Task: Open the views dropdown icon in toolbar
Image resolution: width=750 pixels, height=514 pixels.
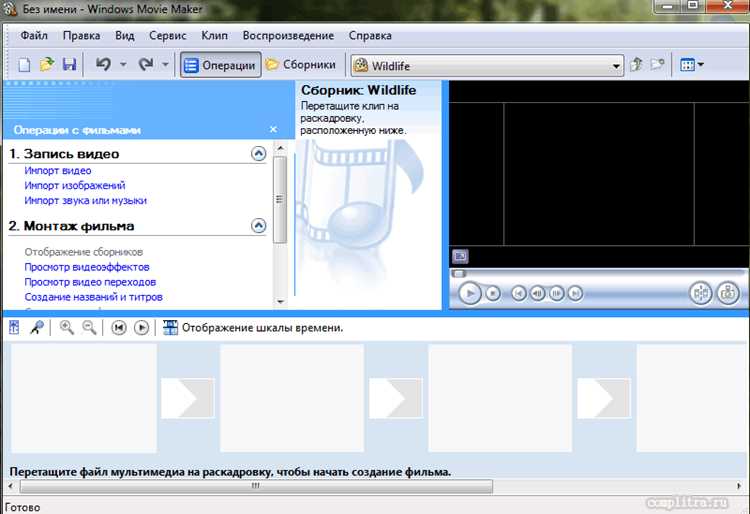Action: tap(692, 65)
